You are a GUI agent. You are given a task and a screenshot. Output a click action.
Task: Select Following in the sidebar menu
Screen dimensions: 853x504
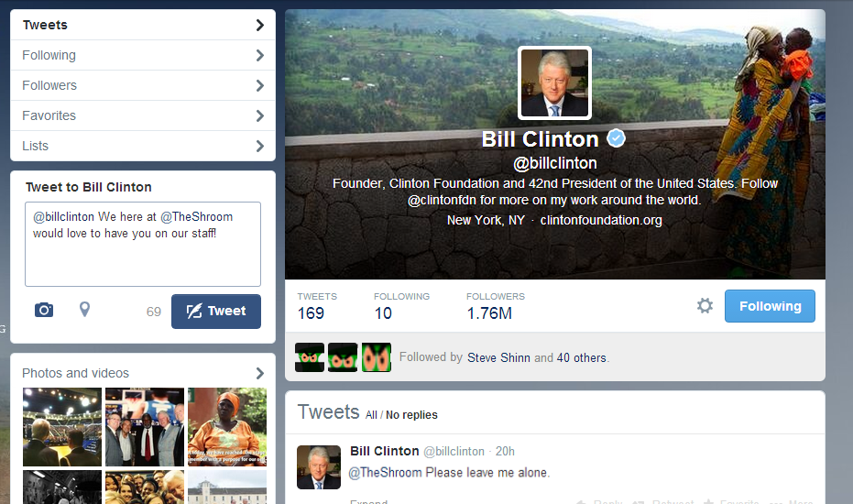(x=143, y=55)
